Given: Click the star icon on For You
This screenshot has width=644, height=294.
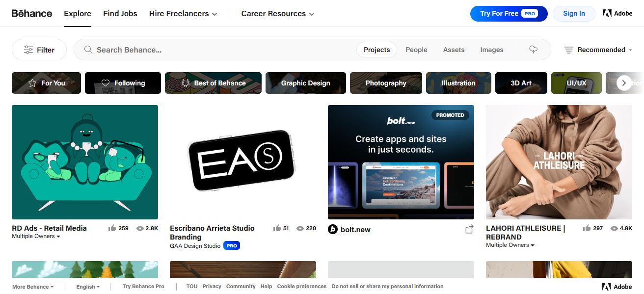Looking at the screenshot, I should [x=32, y=83].
